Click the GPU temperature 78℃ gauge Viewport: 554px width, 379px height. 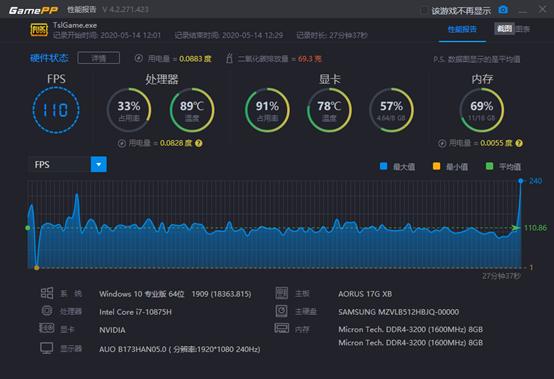pos(329,110)
